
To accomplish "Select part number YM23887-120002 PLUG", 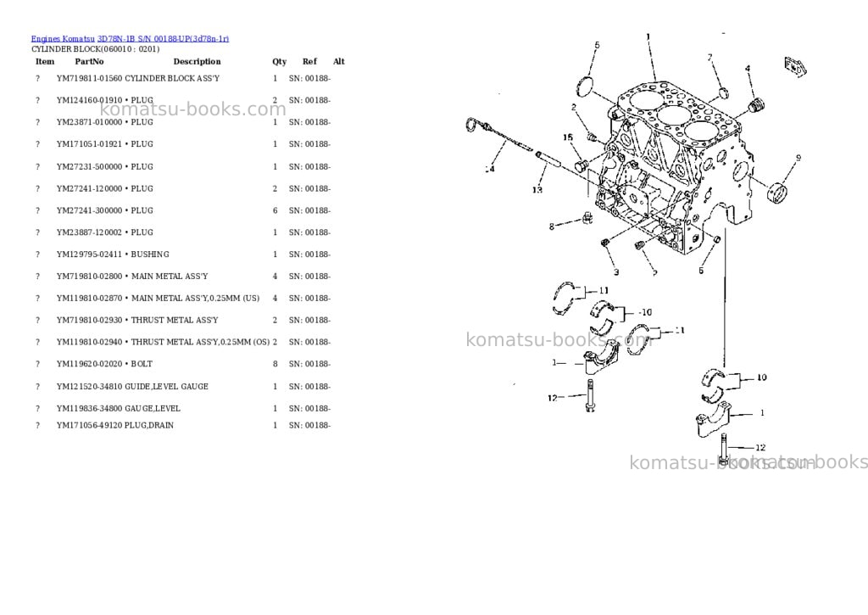I will pos(104,232).
